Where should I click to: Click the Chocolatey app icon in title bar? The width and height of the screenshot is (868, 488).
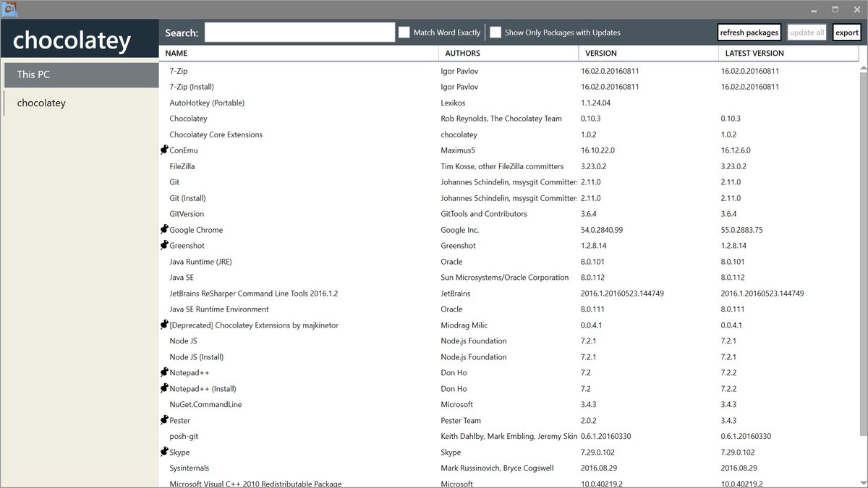[x=10, y=9]
